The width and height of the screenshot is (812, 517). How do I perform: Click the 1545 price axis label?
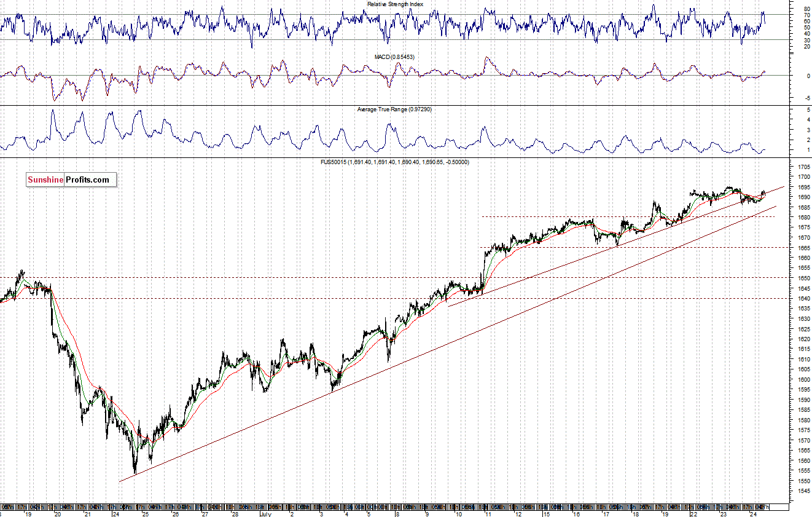pos(803,491)
